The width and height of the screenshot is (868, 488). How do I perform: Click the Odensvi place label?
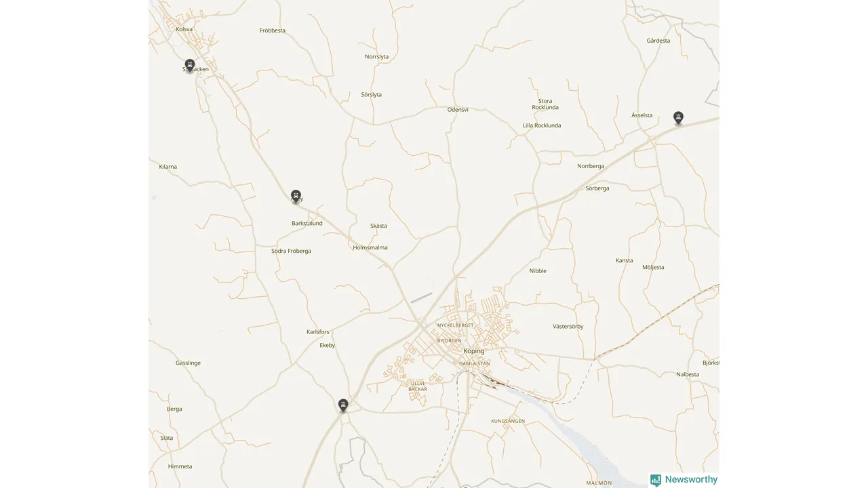click(x=458, y=109)
